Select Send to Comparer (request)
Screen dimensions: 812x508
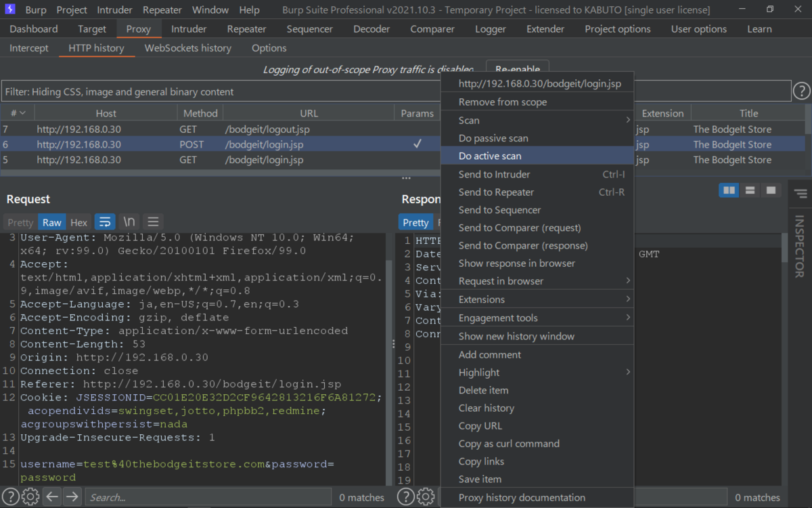point(537,228)
